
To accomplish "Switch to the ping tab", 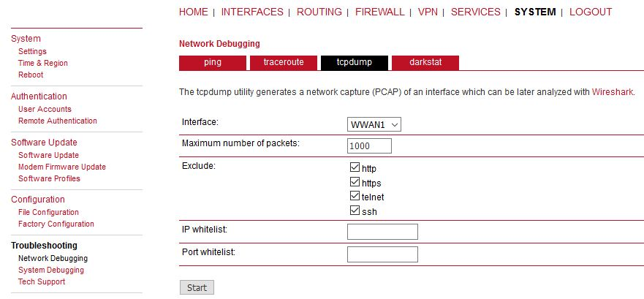I will coord(213,63).
